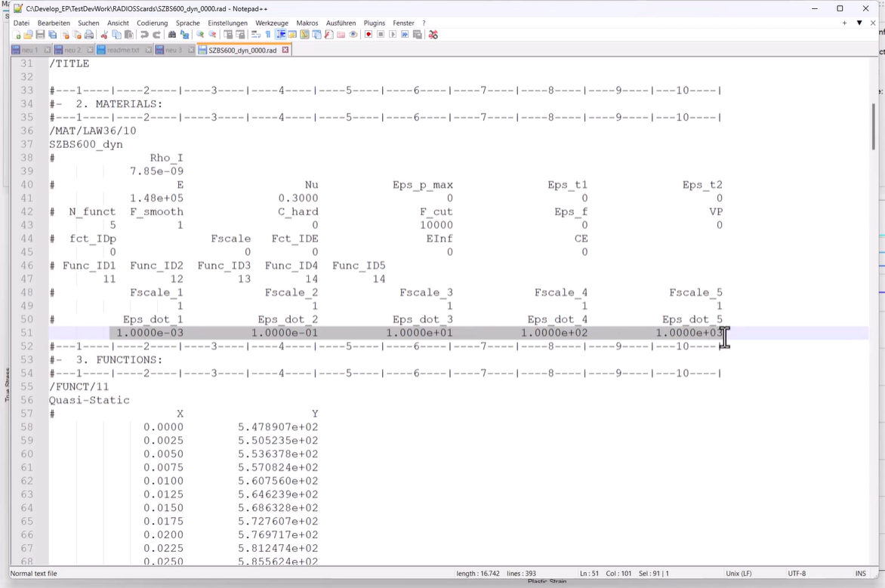Toggle file monitoring eye icon

pos(353,35)
